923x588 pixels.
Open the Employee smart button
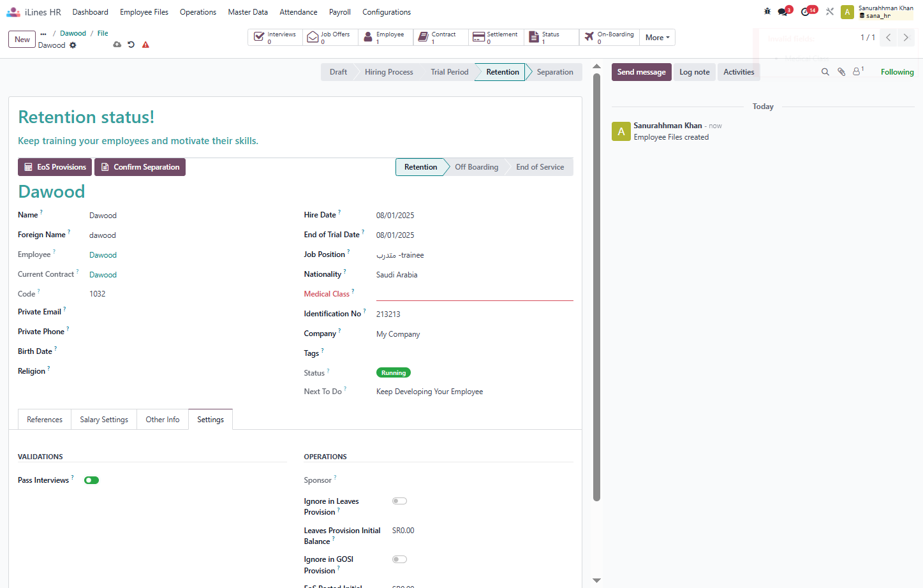tap(385, 38)
